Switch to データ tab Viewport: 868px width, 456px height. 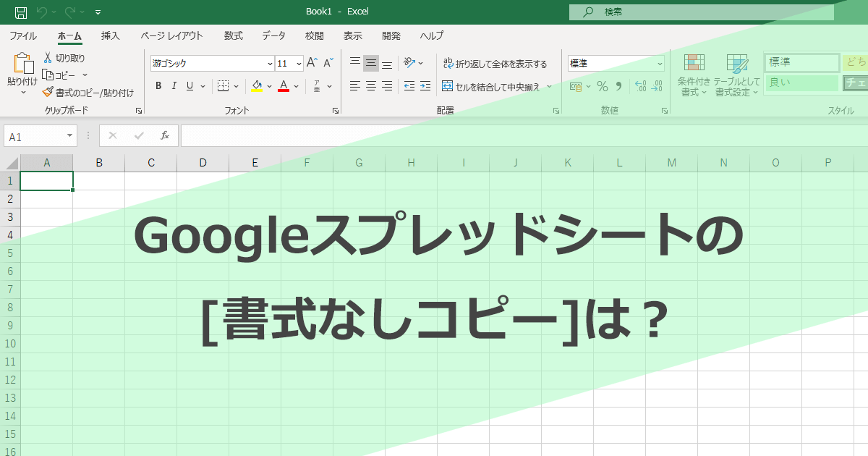[x=273, y=35]
